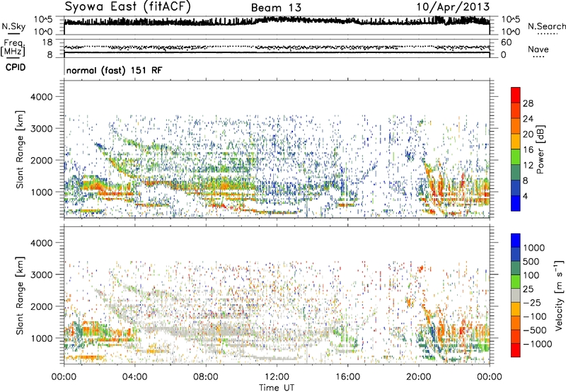Click the "1000" range tick of the velocity panel
Image resolution: width=566 pixels, height=392 pixels.
[41, 338]
